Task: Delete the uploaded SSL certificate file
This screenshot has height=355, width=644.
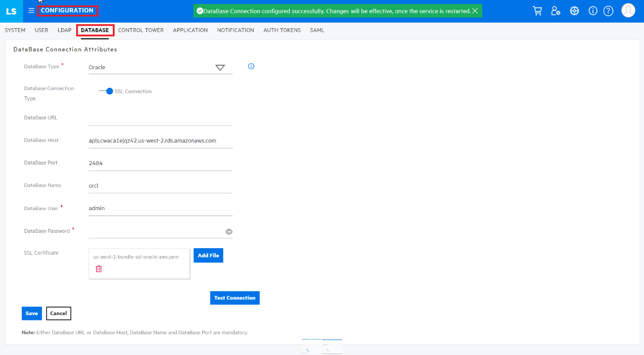Action: pyautogui.click(x=98, y=268)
